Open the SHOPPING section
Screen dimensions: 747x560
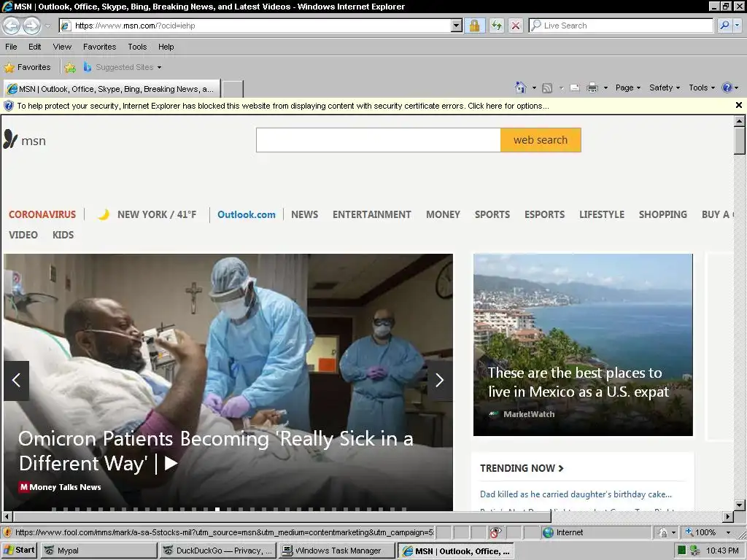pos(662,214)
